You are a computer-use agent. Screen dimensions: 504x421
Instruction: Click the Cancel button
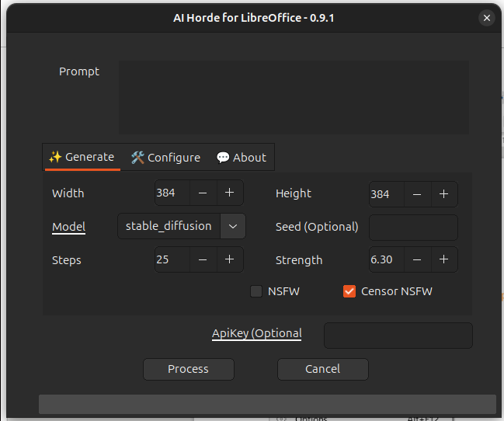(322, 369)
